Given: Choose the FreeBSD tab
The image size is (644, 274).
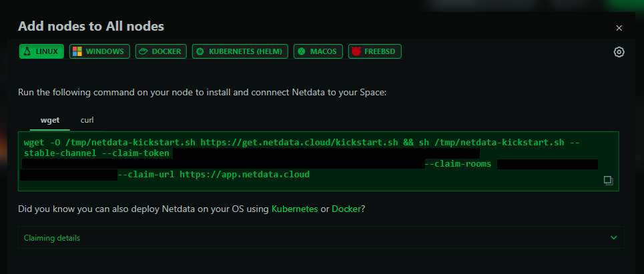Looking at the screenshot, I should [x=374, y=52].
